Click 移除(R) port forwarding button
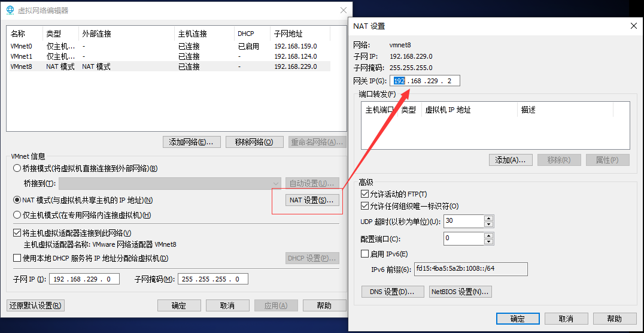644x333 pixels. (559, 160)
